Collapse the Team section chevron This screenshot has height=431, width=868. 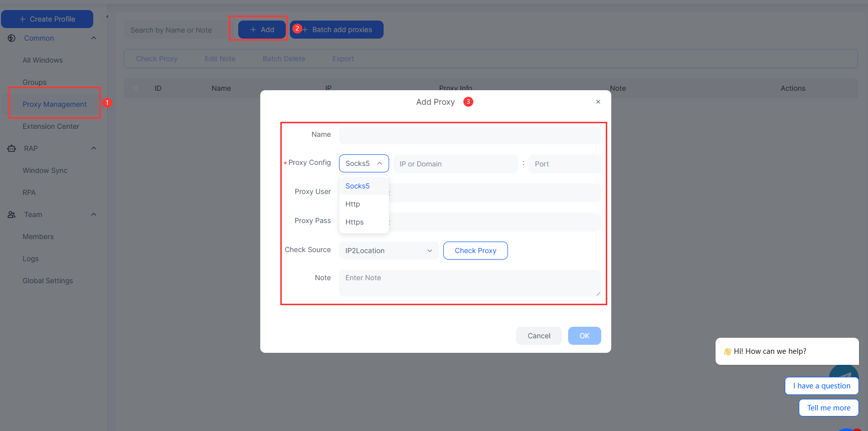click(94, 214)
